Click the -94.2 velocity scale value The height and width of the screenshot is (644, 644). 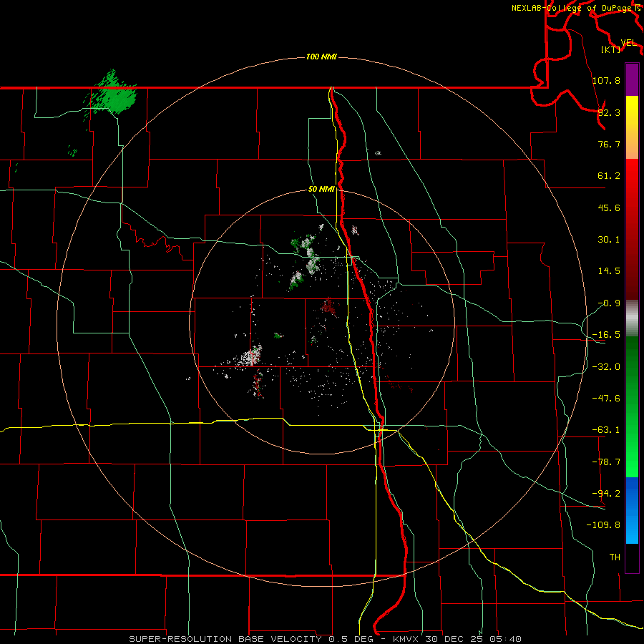pos(606,494)
